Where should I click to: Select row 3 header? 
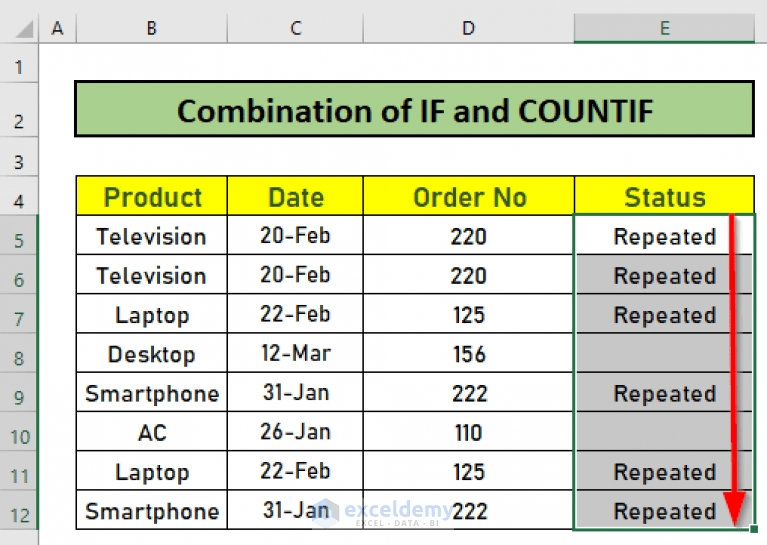pyautogui.click(x=19, y=157)
